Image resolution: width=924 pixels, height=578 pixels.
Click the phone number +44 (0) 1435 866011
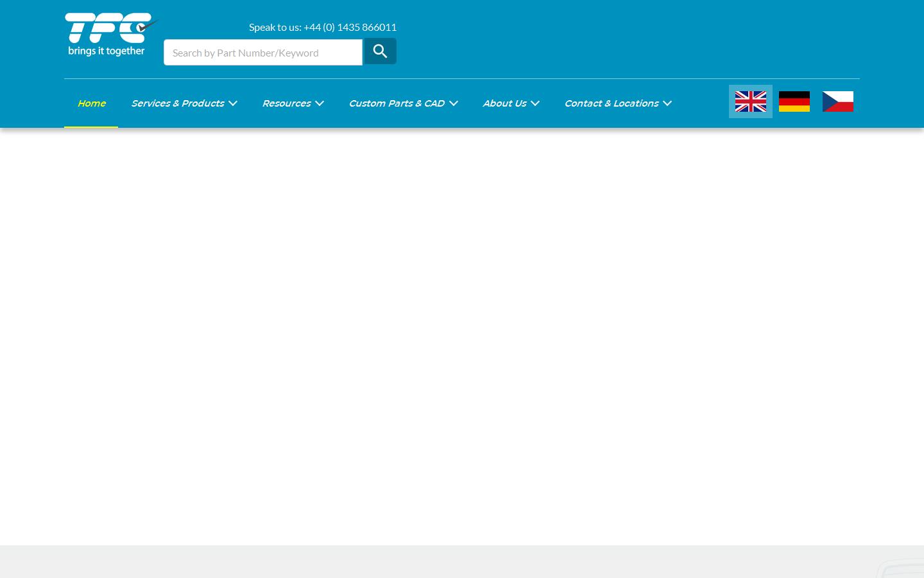[x=350, y=27]
